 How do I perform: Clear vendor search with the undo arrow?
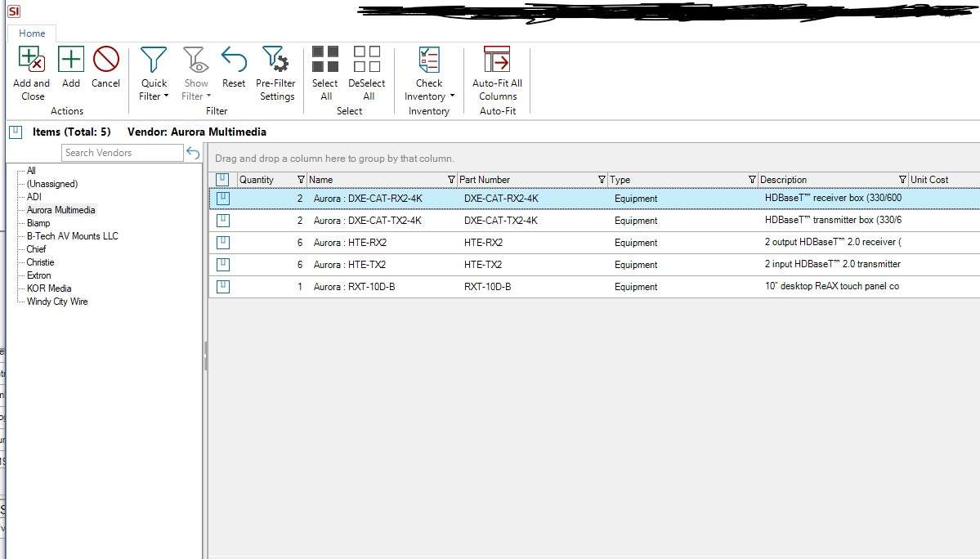pos(193,153)
